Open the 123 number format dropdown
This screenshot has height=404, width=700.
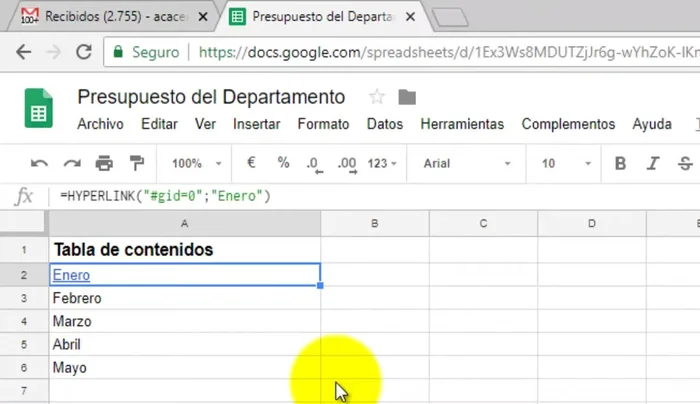(382, 163)
